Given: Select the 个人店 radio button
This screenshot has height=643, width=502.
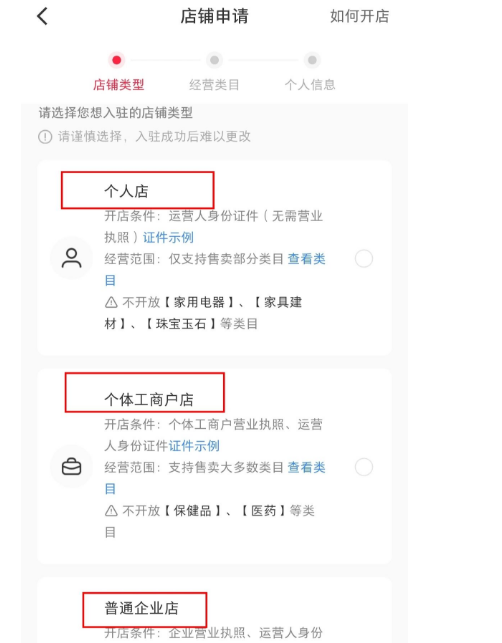Looking at the screenshot, I should (364, 259).
